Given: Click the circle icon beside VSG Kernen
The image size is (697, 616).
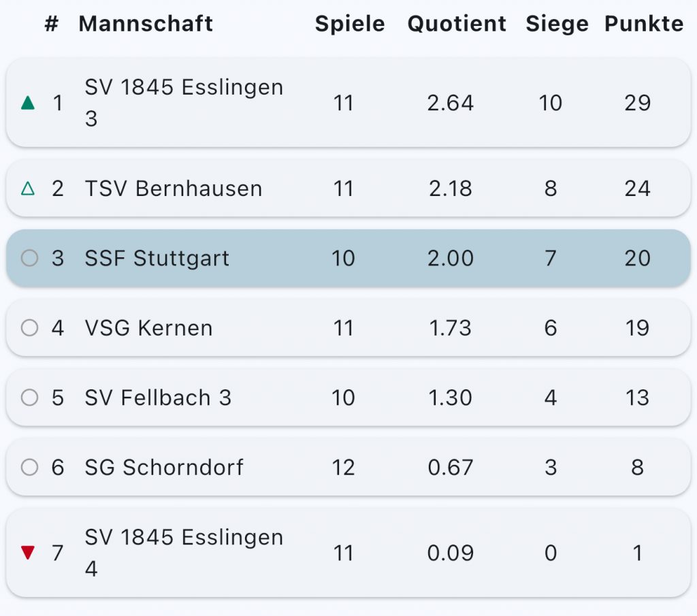Looking at the screenshot, I should click(29, 328).
